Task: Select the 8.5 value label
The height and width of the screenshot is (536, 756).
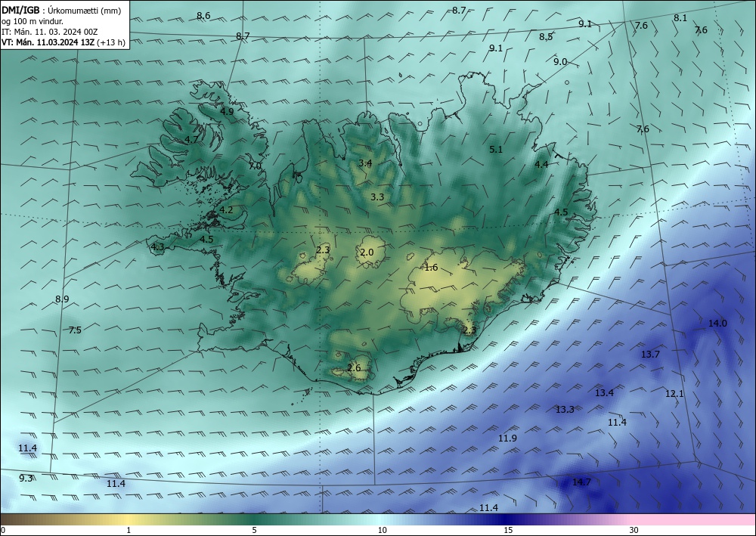Action: pos(546,36)
